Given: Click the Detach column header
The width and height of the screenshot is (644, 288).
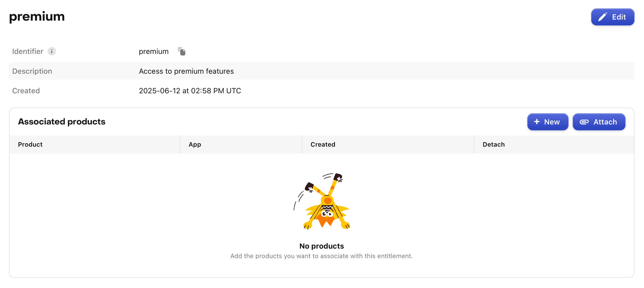Looking at the screenshot, I should click(x=494, y=144).
